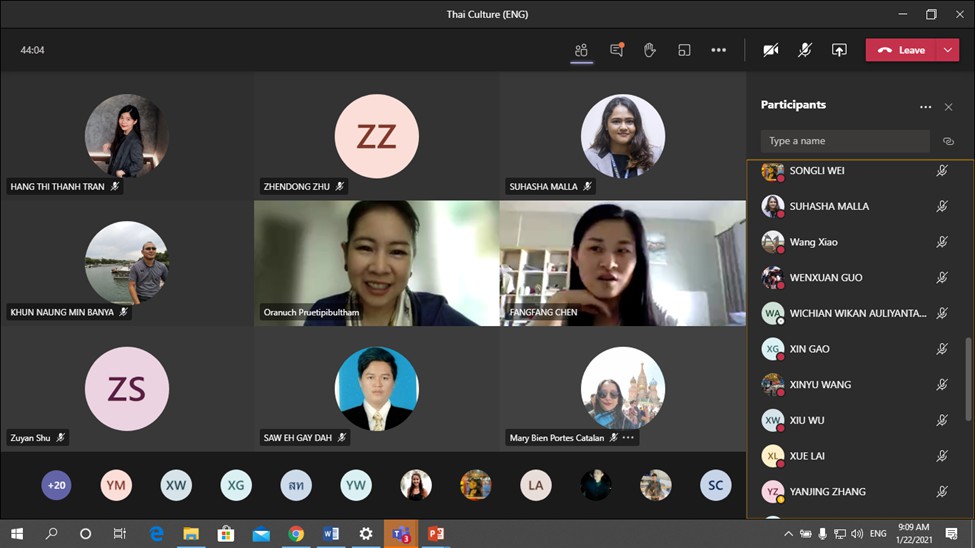Click participants list scrollbar
Image resolution: width=975 pixels, height=548 pixels.
tap(968, 379)
